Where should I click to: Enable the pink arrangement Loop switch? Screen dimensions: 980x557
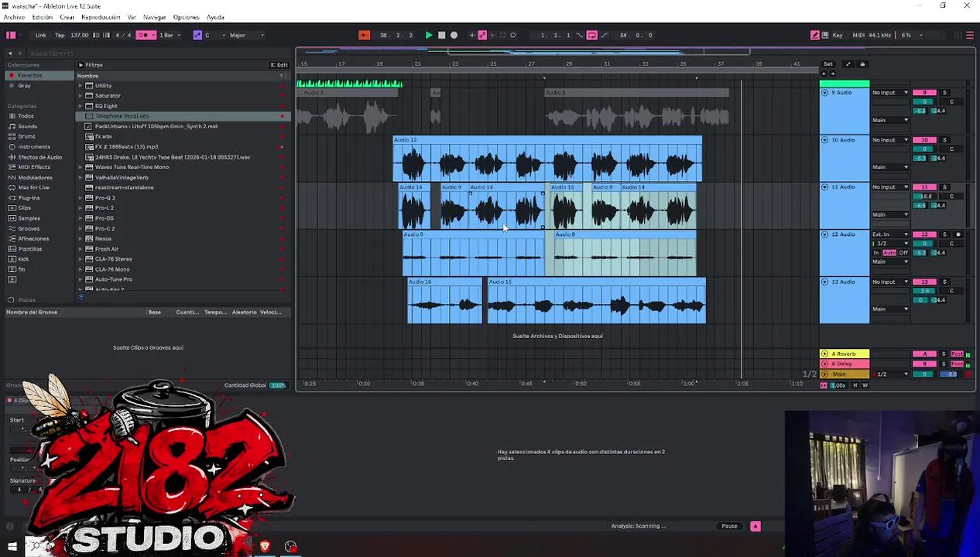coord(591,35)
